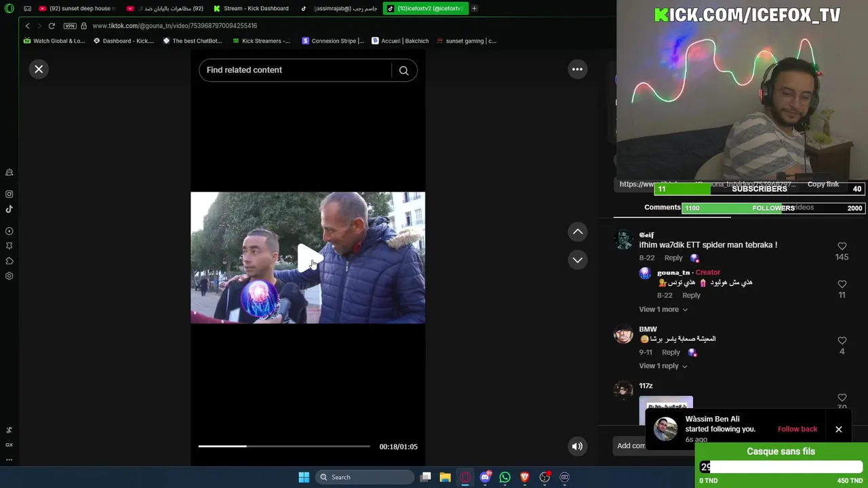Close the TikTok video viewer with X
868x488 pixels.
39,69
